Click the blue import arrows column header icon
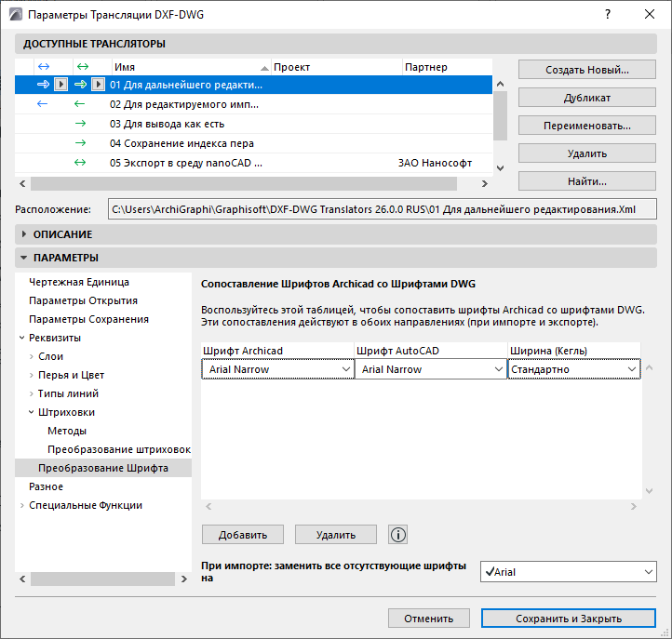Viewport: 672px width, 639px height. tap(44, 67)
